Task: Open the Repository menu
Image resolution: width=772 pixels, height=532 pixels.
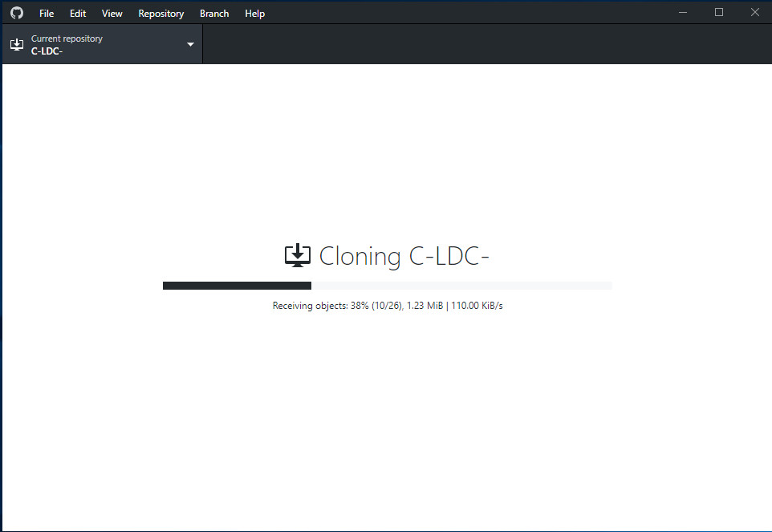Action: click(x=161, y=14)
